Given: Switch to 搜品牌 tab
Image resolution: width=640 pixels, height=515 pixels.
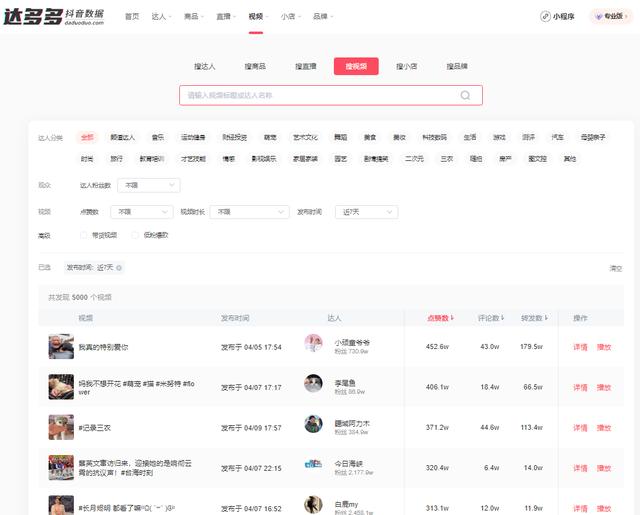Looking at the screenshot, I should click(x=457, y=66).
